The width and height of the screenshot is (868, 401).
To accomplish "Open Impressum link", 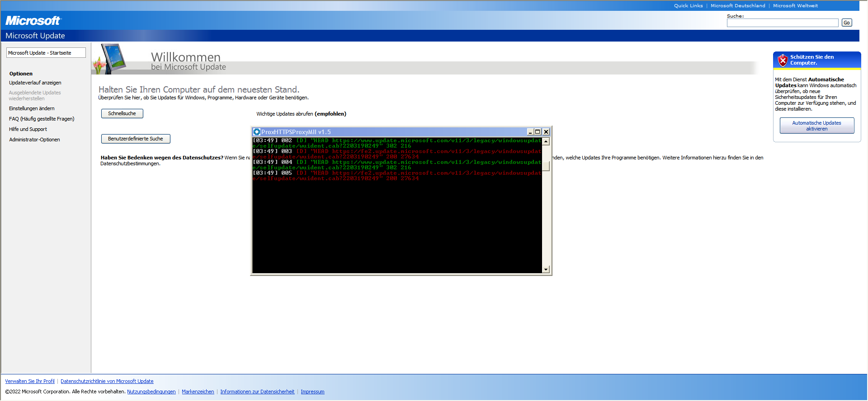I will click(x=312, y=392).
